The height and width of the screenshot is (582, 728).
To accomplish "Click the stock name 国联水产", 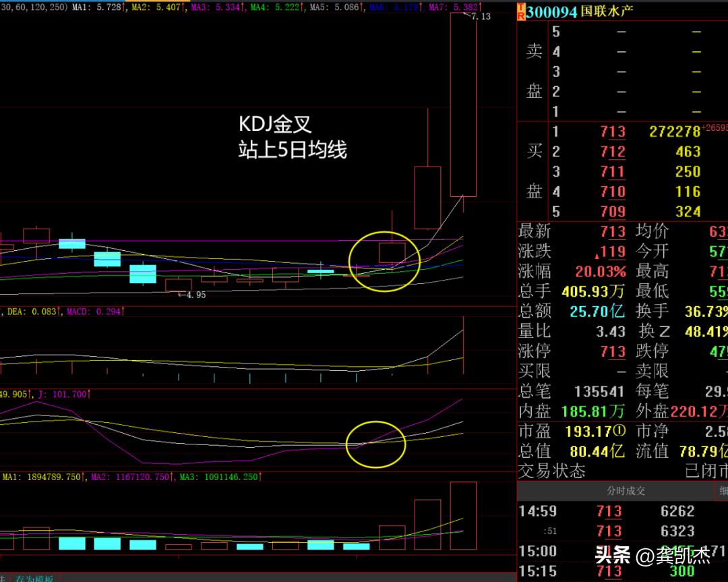I will (607, 11).
